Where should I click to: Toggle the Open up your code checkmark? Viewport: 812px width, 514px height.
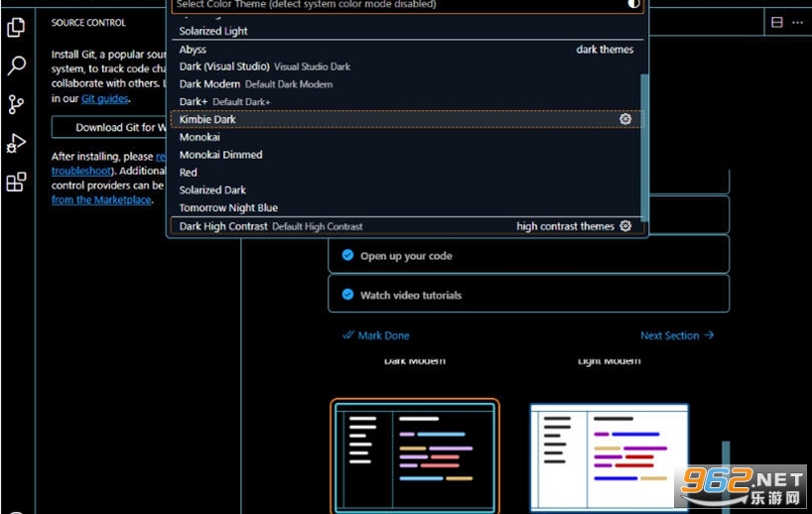347,255
